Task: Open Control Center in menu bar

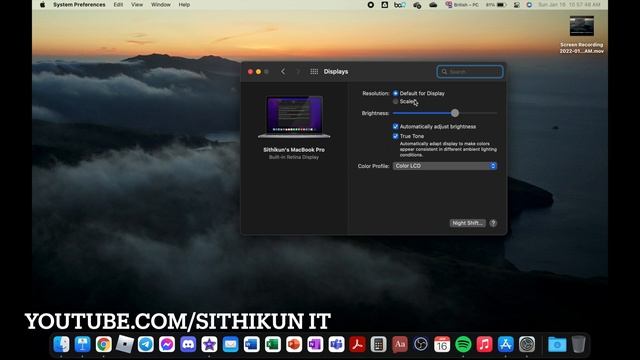Action: [x=516, y=4]
